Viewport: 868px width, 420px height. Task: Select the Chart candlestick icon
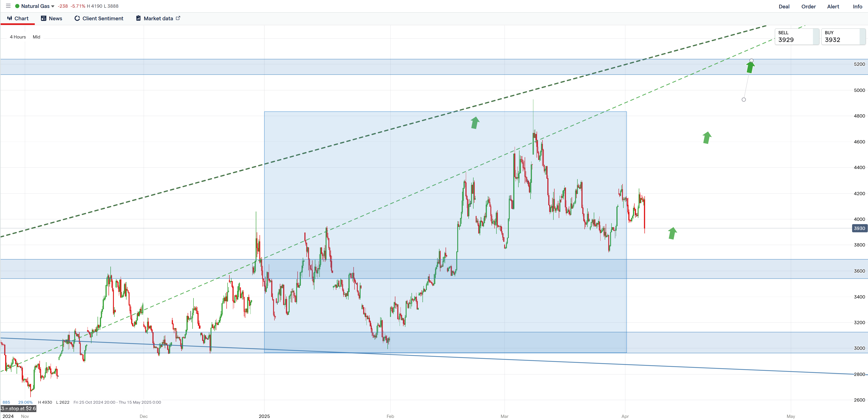(x=10, y=18)
